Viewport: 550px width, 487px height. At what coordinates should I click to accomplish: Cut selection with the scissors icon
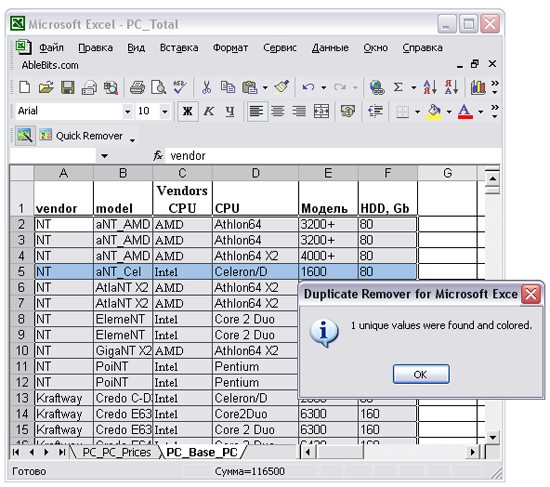point(207,87)
